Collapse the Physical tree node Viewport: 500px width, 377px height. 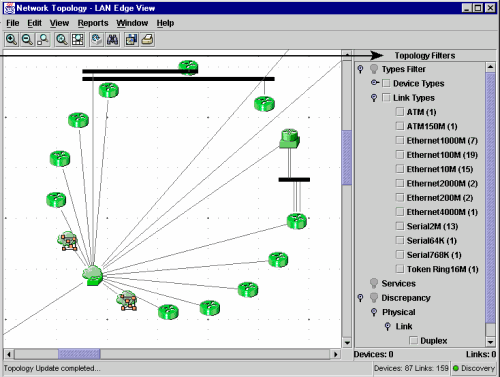[374, 312]
